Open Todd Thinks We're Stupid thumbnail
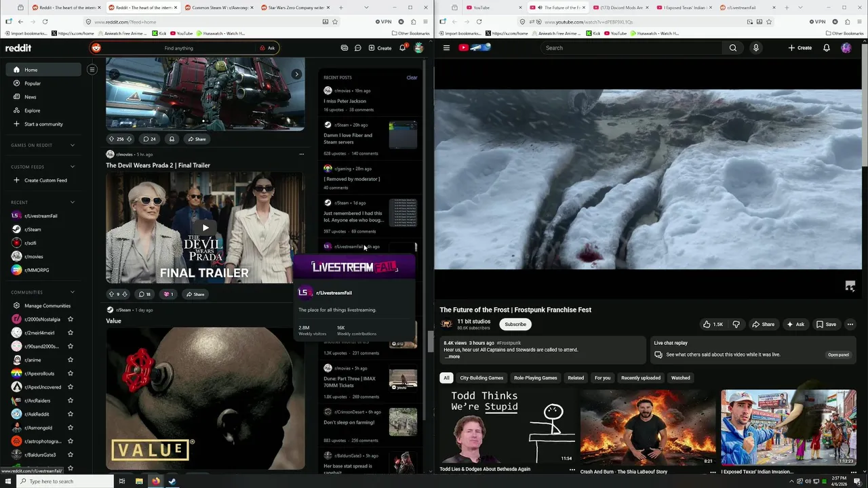 point(507,426)
